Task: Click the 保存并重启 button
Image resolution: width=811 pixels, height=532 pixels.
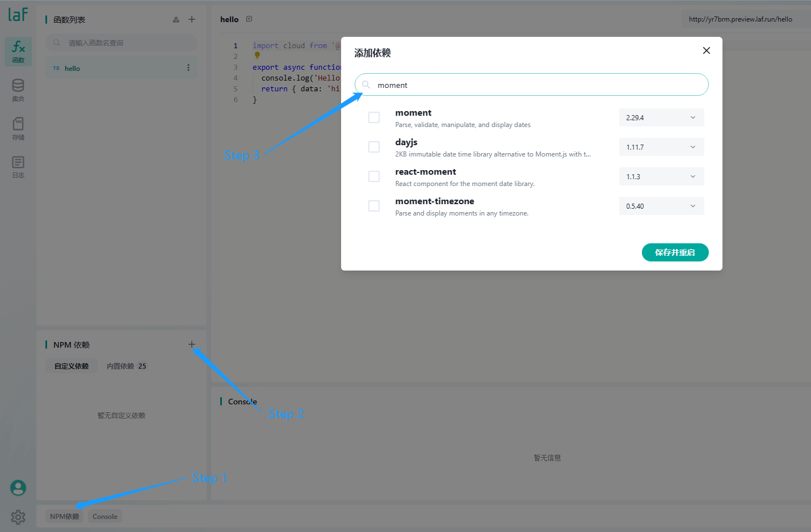Action: pos(675,252)
